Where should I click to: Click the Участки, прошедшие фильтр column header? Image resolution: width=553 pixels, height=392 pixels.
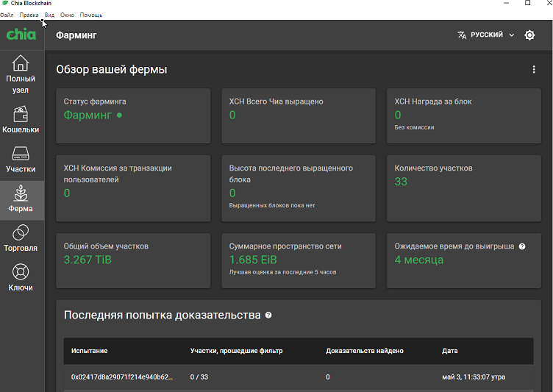(x=236, y=351)
